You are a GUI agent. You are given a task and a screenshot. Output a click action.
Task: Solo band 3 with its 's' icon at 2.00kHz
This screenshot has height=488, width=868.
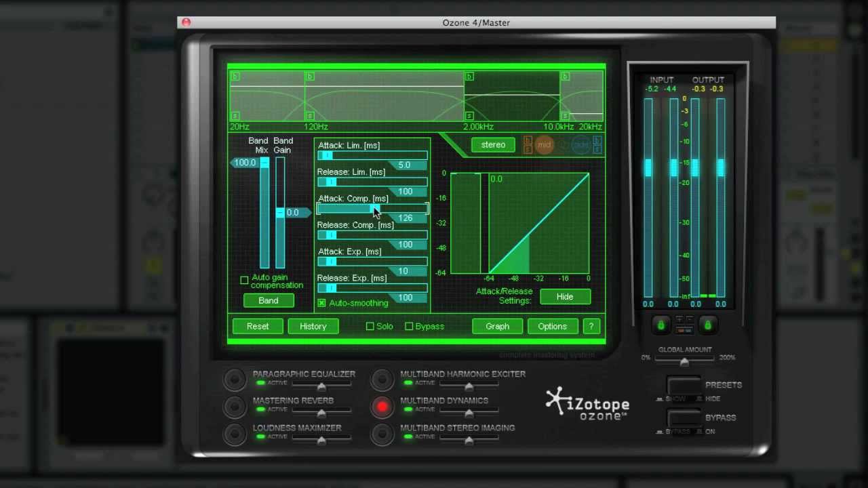pos(469,117)
